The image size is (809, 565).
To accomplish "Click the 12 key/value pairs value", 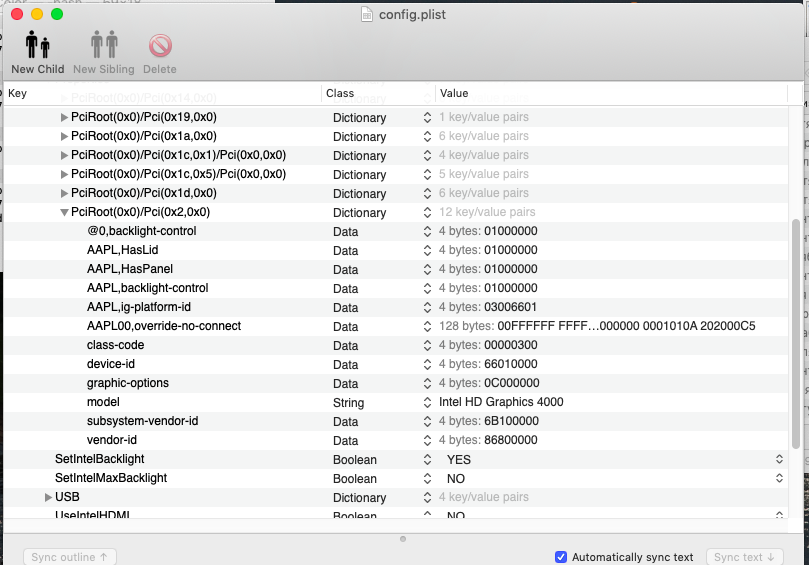I will 487,212.
